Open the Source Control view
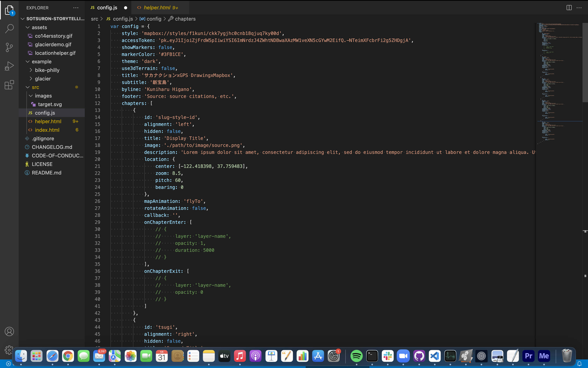Image resolution: width=588 pixels, height=368 pixels. point(9,47)
